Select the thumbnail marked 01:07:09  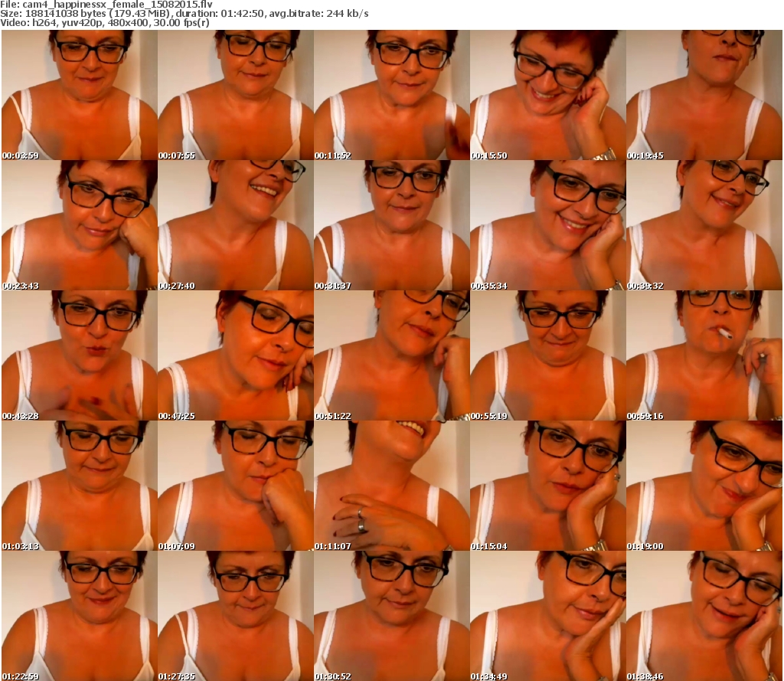(236, 486)
